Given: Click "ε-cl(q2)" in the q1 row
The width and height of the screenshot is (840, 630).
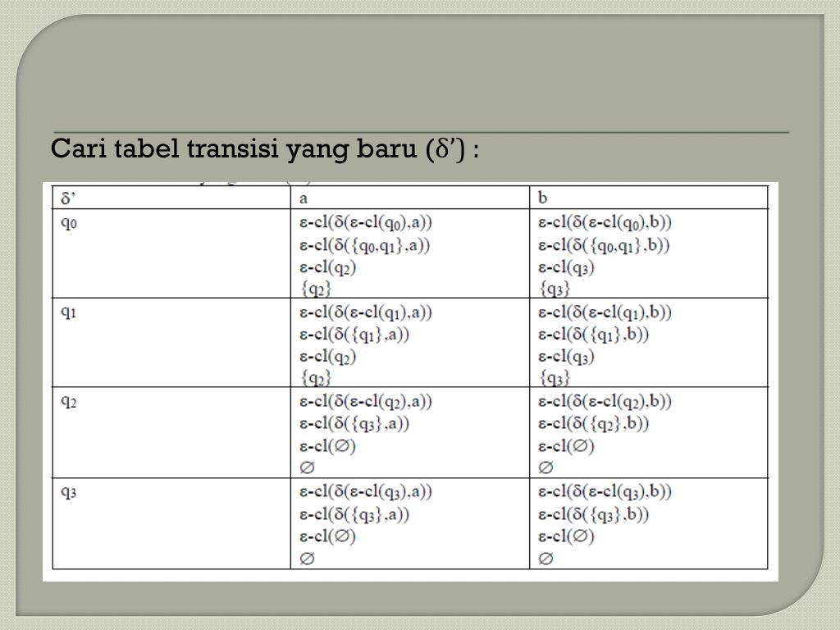Looking at the screenshot, I should tap(328, 357).
